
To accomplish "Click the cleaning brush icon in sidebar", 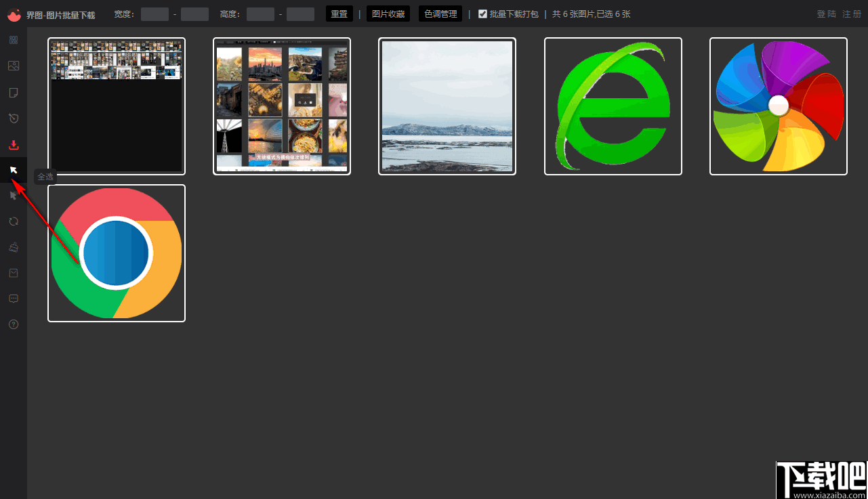I will 14,248.
